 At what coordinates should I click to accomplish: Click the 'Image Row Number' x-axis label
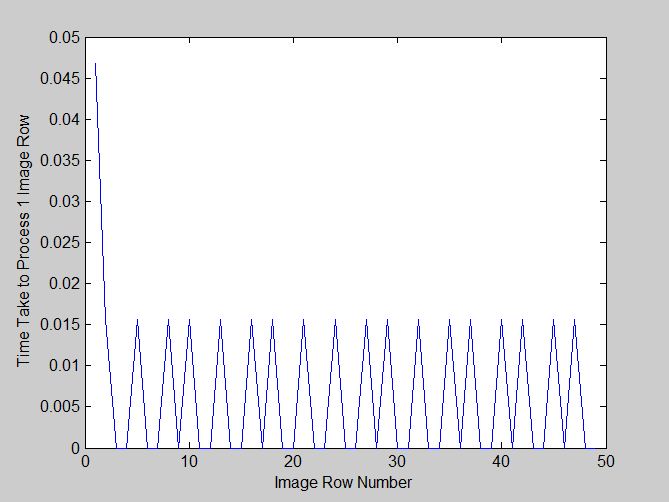coord(343,482)
